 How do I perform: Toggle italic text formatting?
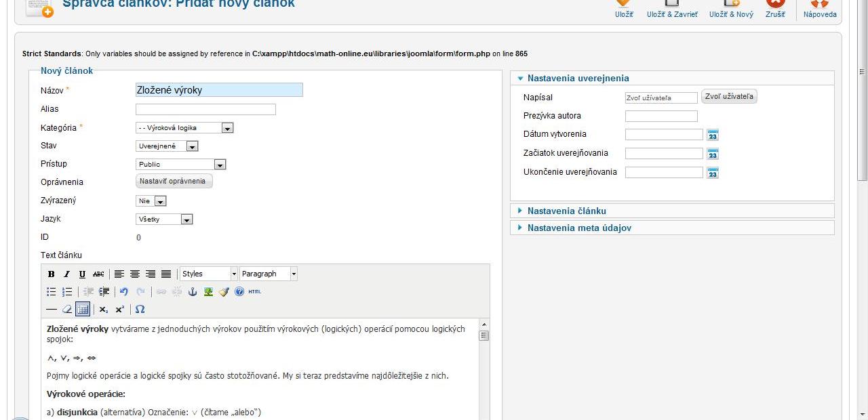pos(66,274)
